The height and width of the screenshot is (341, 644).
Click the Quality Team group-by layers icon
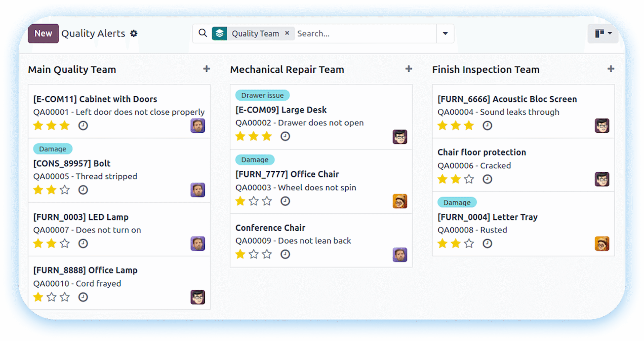[219, 33]
